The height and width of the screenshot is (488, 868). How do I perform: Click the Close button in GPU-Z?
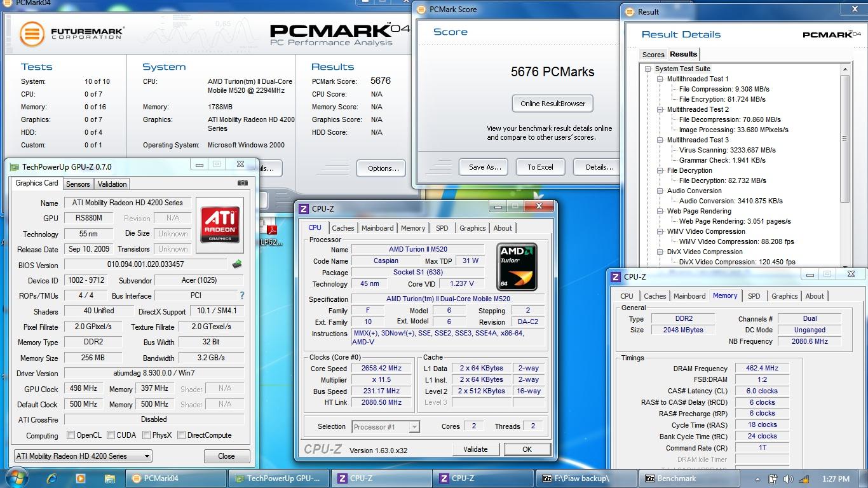[x=226, y=456]
